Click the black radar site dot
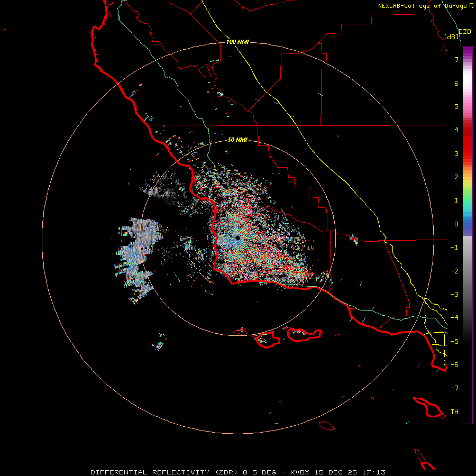Viewport: 476px width, 476px height. coord(237,237)
